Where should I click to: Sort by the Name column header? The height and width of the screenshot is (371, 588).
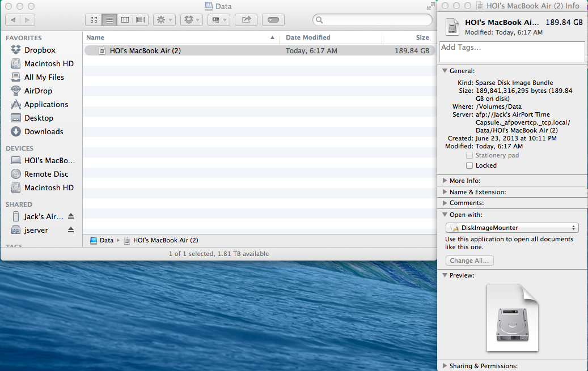pos(180,37)
